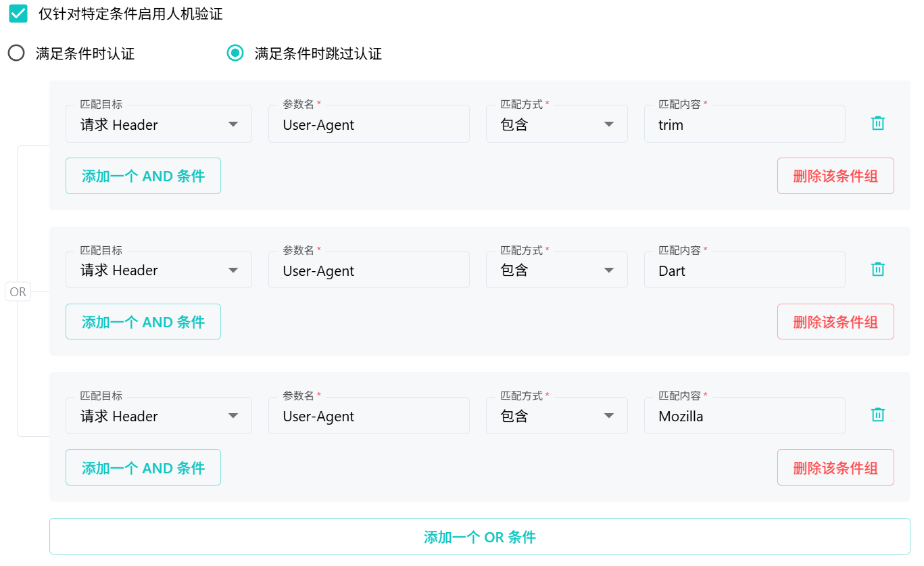Open 匹配方式 dropdown in the Mozilla group
924x566 pixels.
556,416
